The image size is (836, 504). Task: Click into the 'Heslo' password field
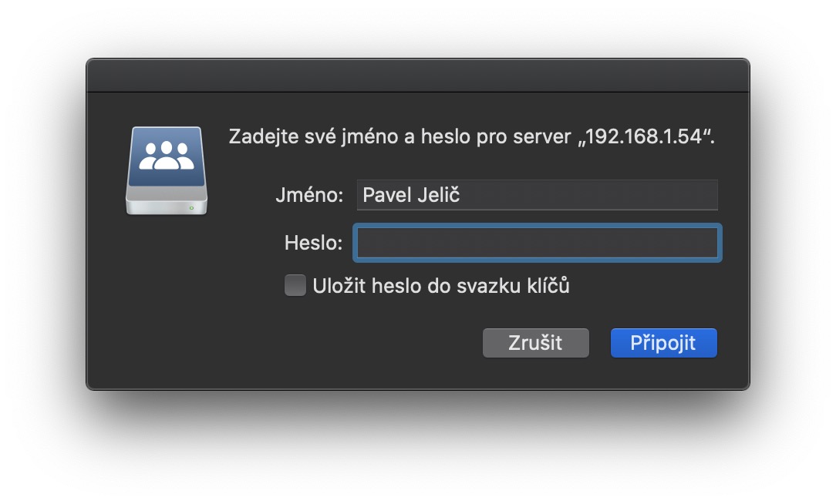(x=536, y=242)
